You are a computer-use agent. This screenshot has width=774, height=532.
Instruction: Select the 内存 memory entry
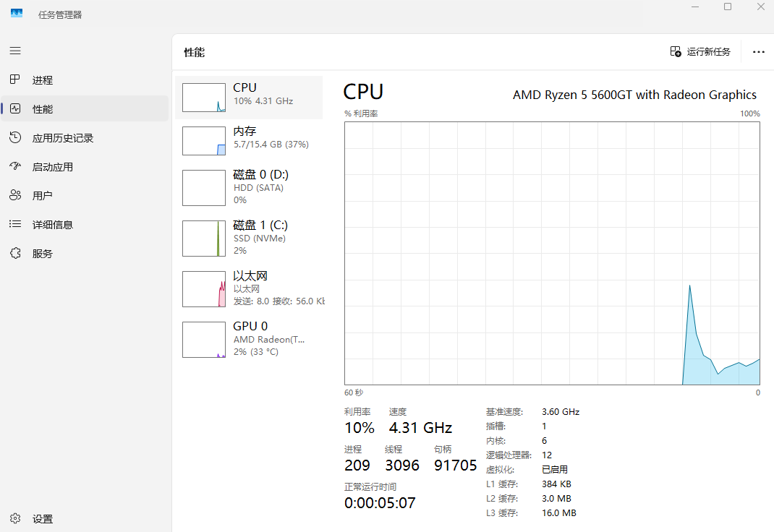249,141
